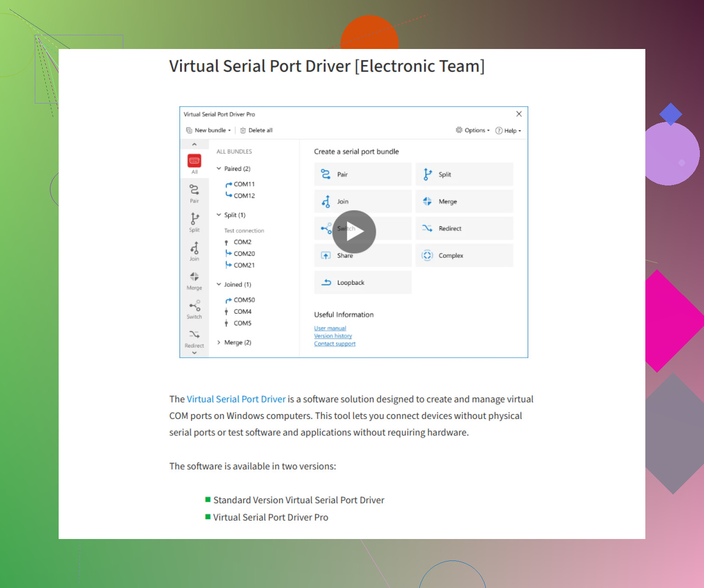Open the User manual link
The width and height of the screenshot is (704, 588).
click(330, 328)
